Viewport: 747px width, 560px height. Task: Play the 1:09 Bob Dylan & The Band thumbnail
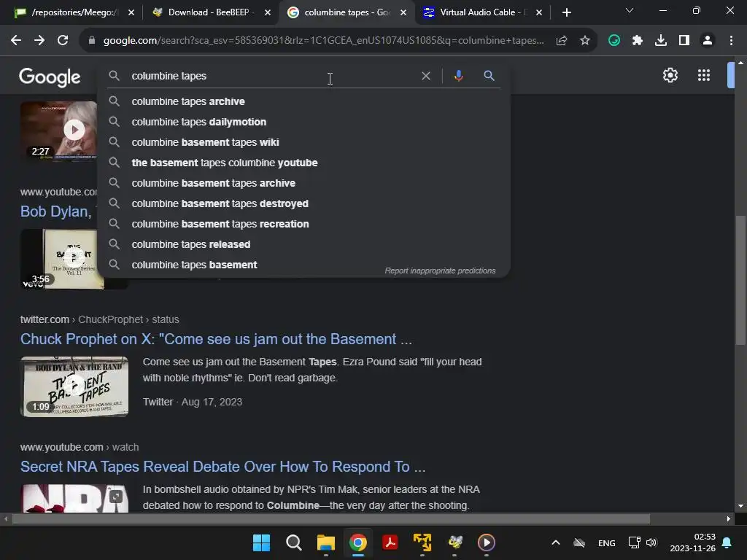(74, 386)
